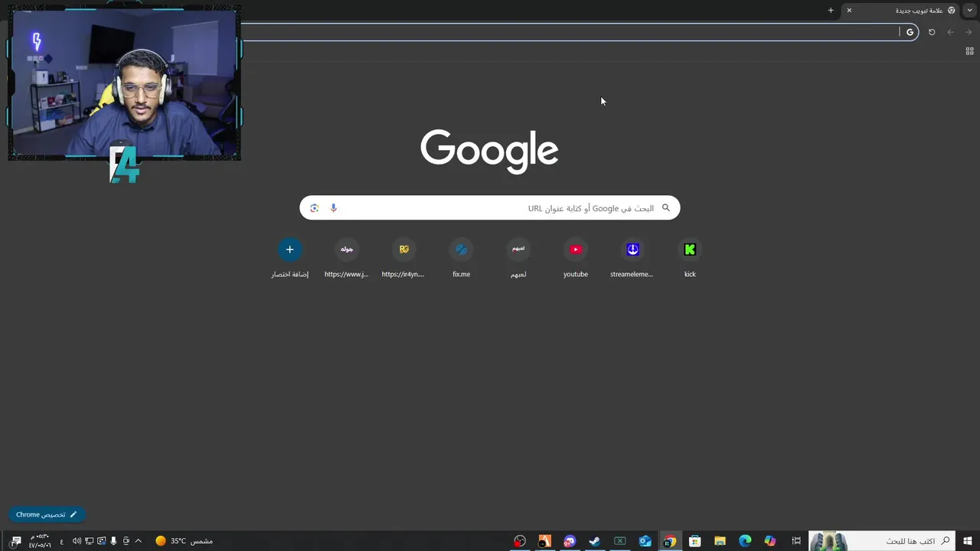Open the https://ir4yn shortcut tile
Image resolution: width=980 pixels, height=551 pixels.
coord(403,258)
